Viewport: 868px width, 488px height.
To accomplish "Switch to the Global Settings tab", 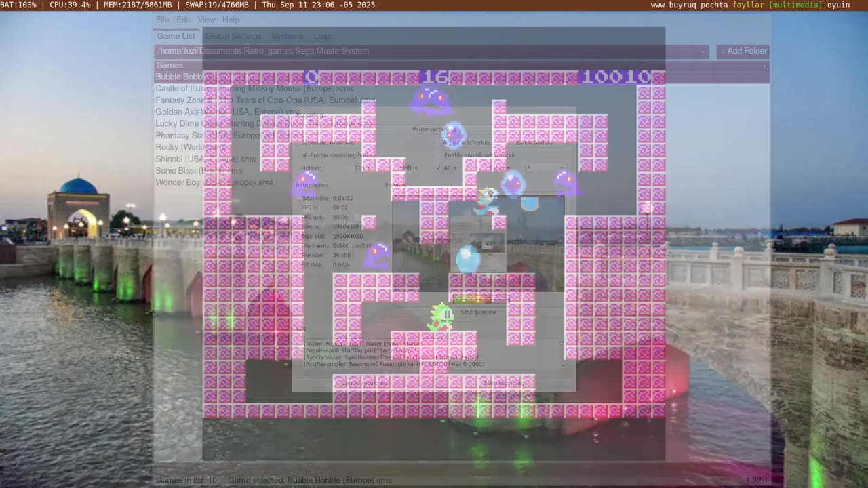I will (233, 36).
